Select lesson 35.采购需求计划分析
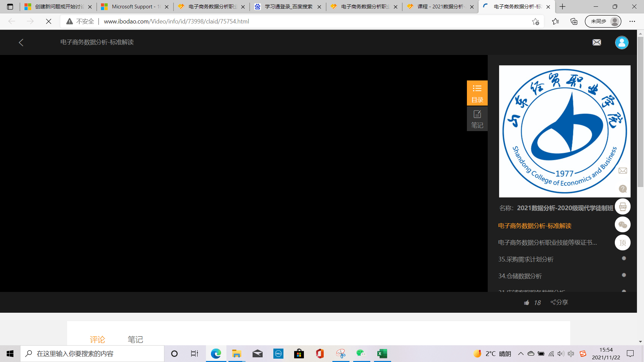The image size is (644, 362). click(x=526, y=259)
